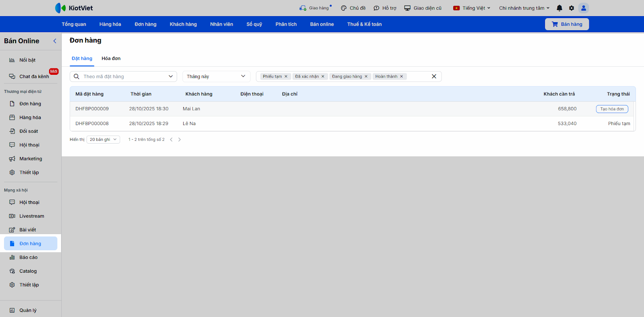Open the Hàng hóa top menu

[110, 24]
